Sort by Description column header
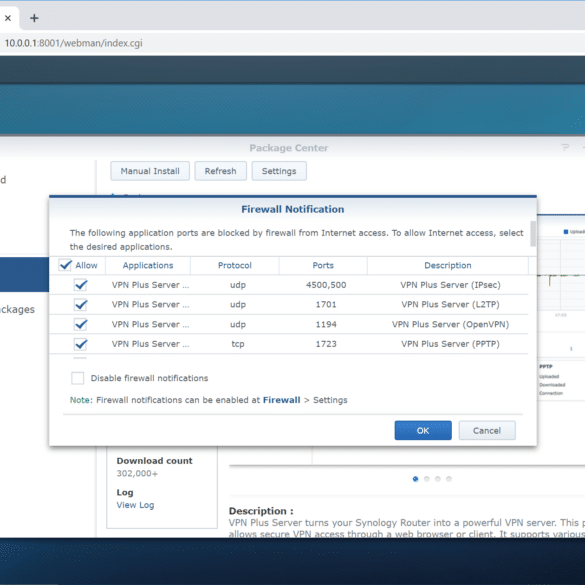Viewport: 585px width, 585px height. pyautogui.click(x=448, y=265)
